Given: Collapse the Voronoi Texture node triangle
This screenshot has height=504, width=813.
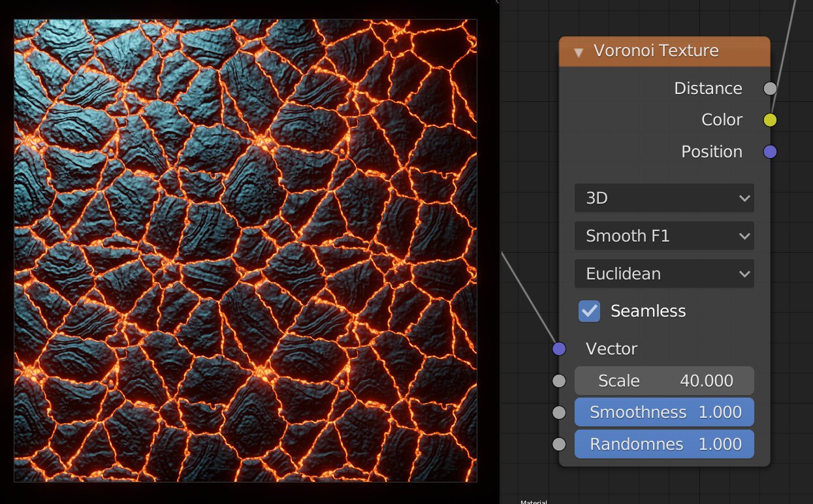Looking at the screenshot, I should point(578,52).
